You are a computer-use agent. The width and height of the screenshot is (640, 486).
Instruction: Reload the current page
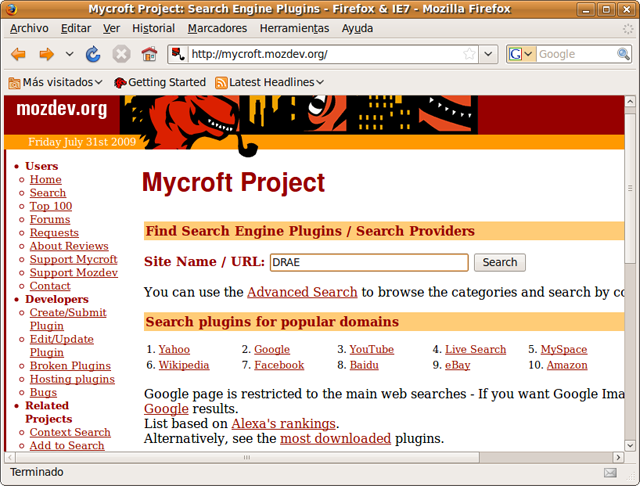click(93, 54)
